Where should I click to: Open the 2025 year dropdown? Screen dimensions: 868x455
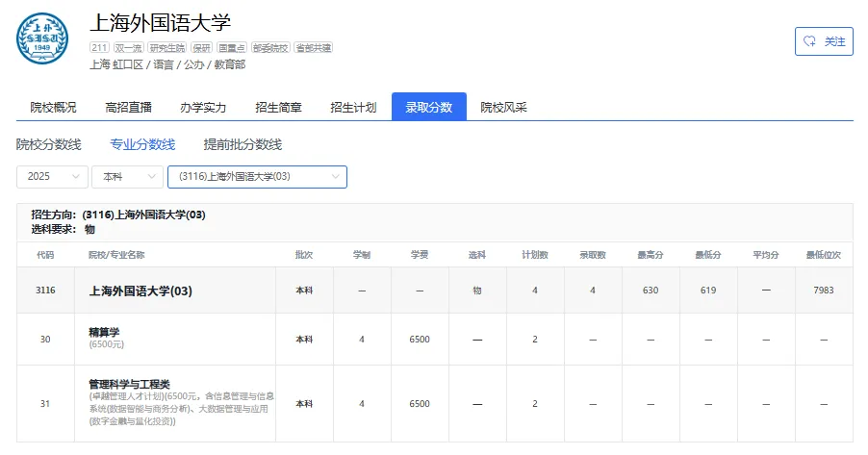(52, 177)
